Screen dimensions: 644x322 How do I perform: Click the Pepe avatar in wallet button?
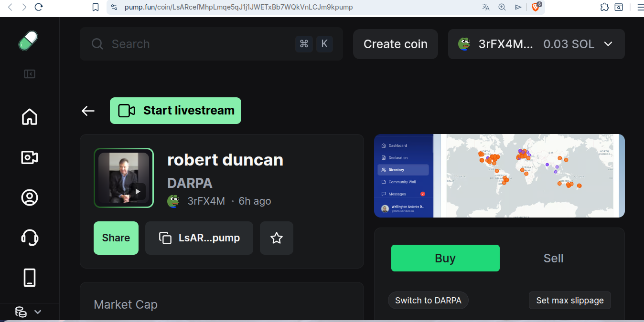464,44
